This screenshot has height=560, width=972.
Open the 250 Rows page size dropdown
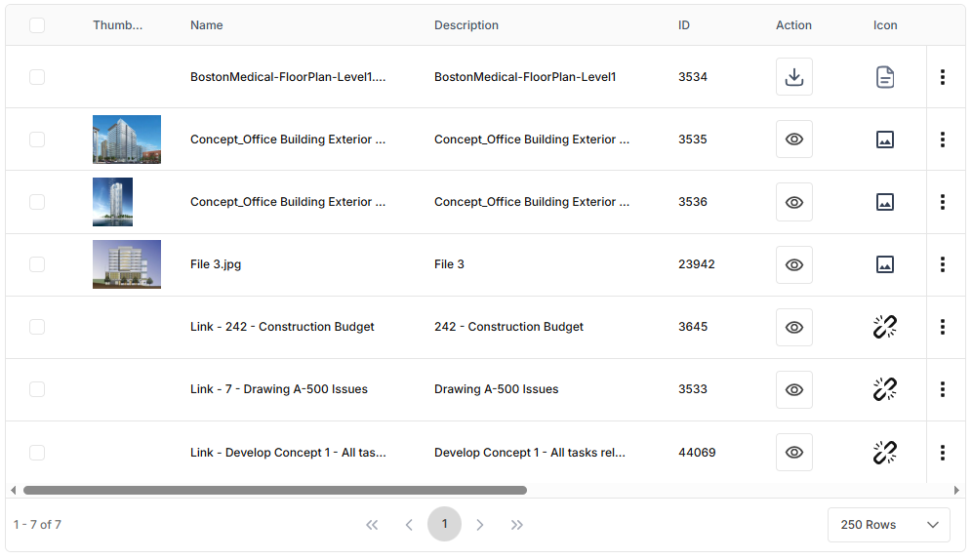[x=888, y=525]
